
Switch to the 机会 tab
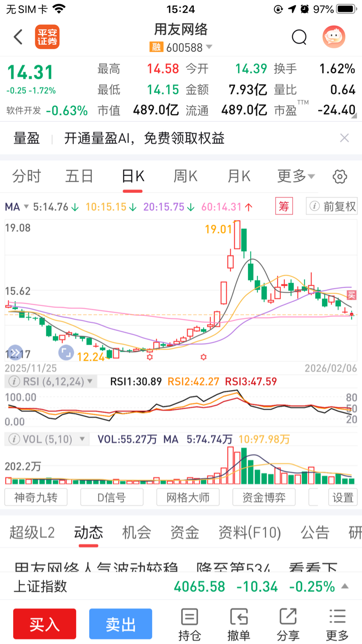(x=137, y=533)
